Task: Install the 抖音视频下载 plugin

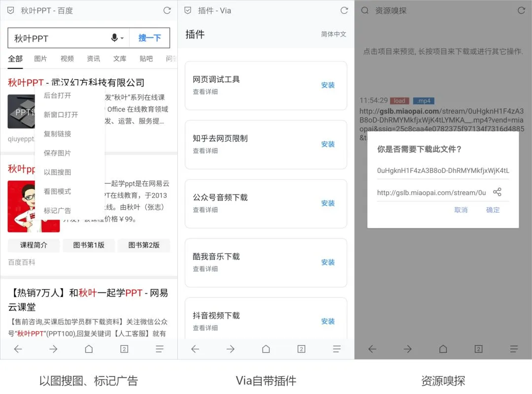Action: coord(328,322)
